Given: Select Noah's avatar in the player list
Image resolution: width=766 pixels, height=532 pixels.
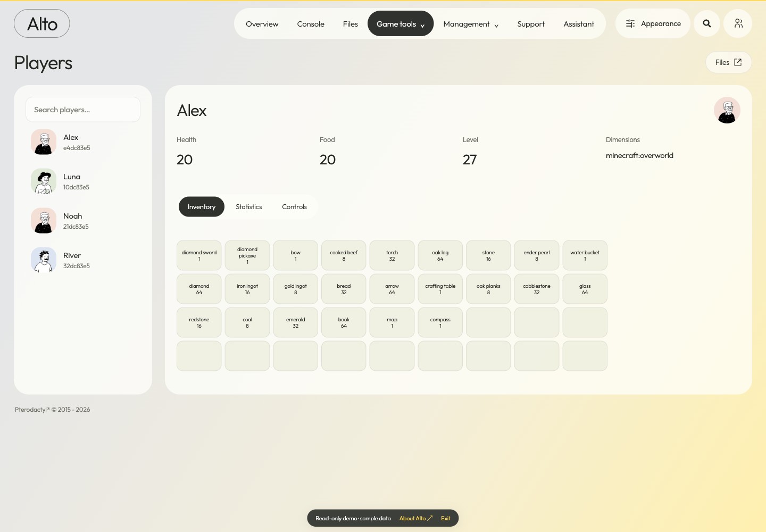Looking at the screenshot, I should coord(44,221).
